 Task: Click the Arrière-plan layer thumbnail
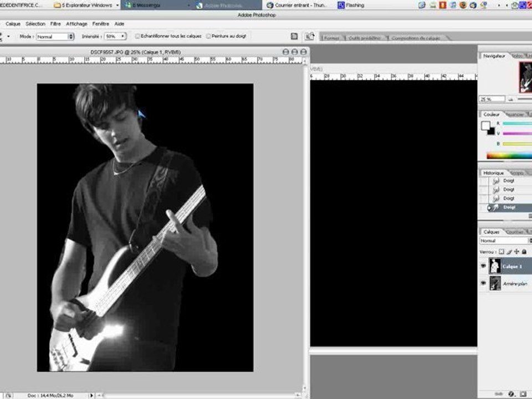495,283
